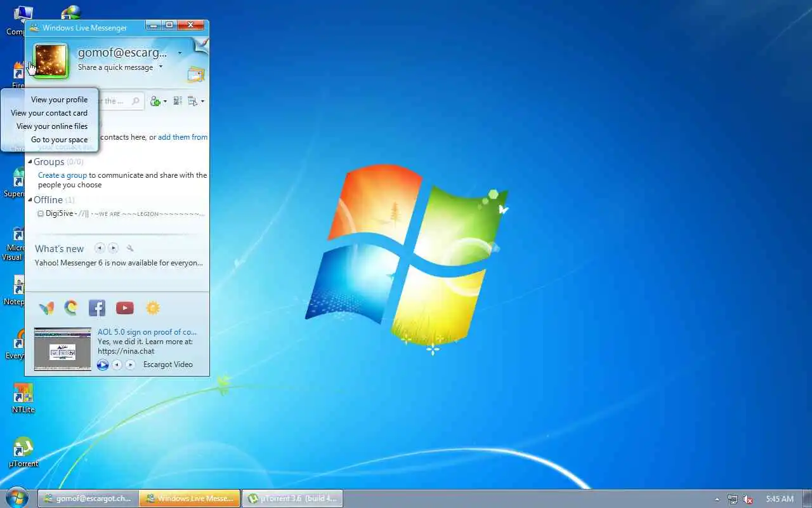The image size is (812, 508).
Task: Click the add them from link
Action: 183,137
